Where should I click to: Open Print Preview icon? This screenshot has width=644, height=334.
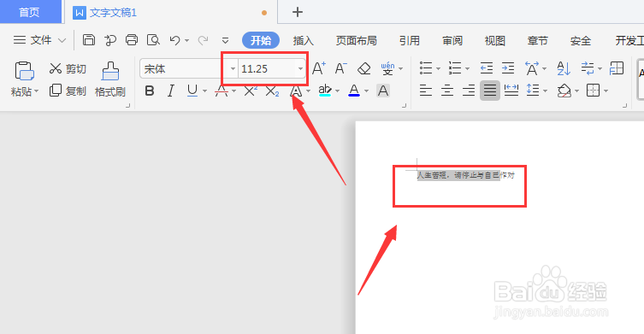153,40
